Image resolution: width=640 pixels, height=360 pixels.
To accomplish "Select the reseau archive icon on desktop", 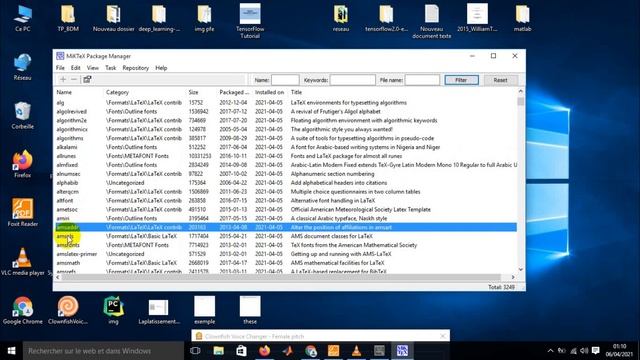I will point(340,18).
